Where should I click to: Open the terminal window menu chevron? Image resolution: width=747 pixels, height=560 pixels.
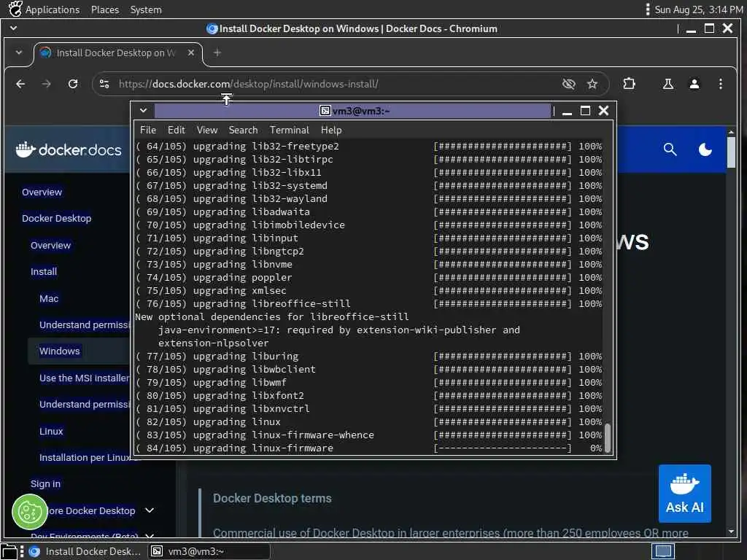point(144,111)
